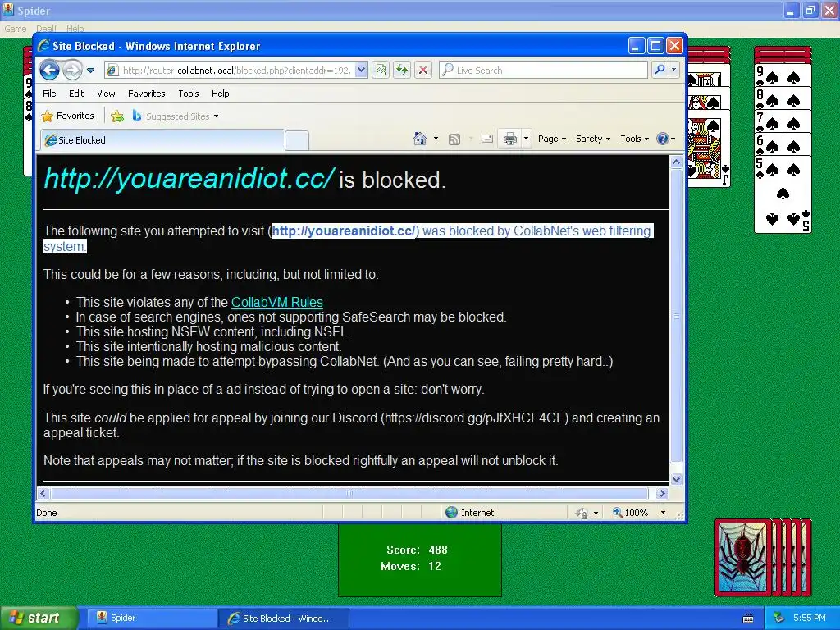Expand the Home button dropdown arrow

tap(436, 139)
